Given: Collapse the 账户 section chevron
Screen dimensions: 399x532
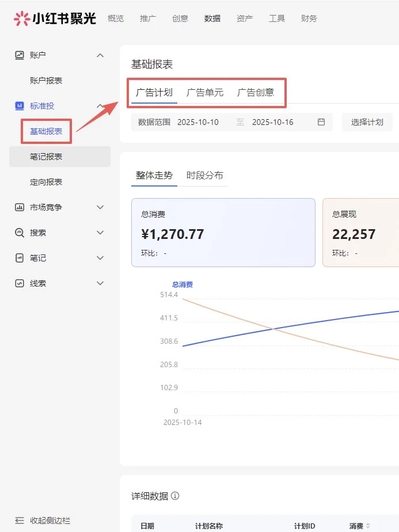Looking at the screenshot, I should click(x=100, y=55).
